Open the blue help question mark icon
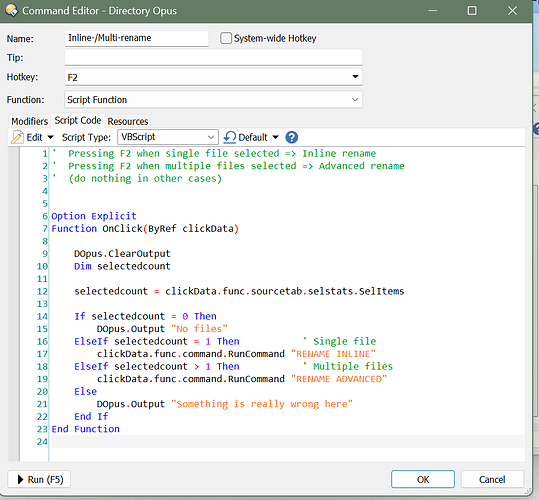This screenshot has width=539, height=500. (x=292, y=137)
